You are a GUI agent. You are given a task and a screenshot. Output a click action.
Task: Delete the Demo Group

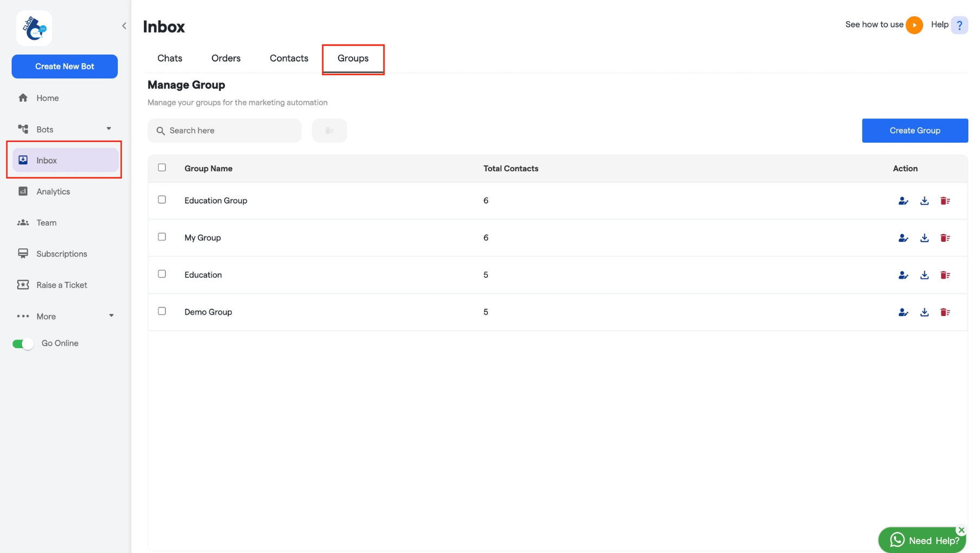click(945, 312)
